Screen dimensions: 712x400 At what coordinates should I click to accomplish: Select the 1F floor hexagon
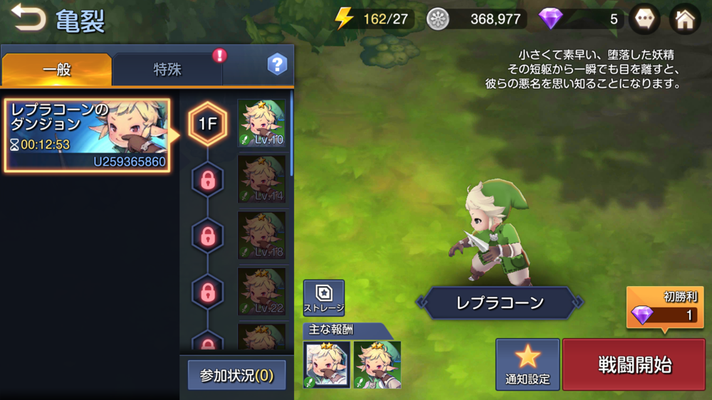click(x=208, y=124)
